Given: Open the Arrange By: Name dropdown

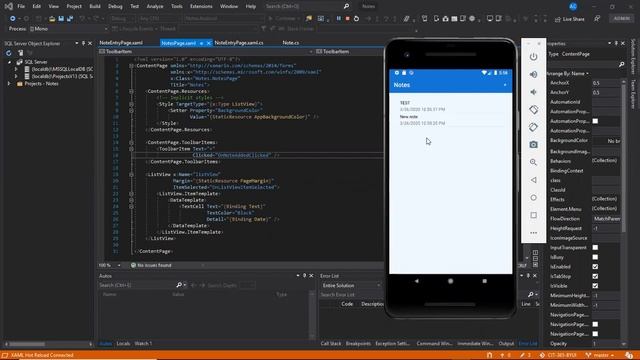Looking at the screenshot, I should pyautogui.click(x=568, y=73).
